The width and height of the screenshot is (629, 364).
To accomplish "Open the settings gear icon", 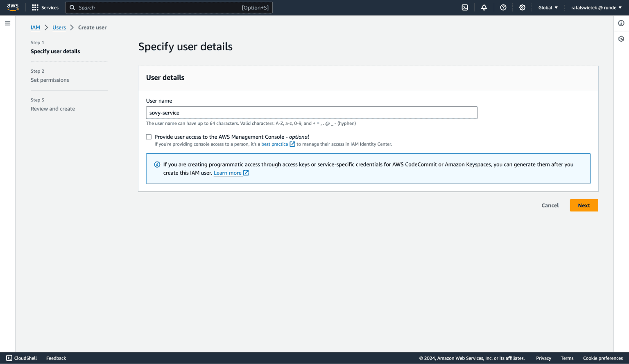I will coord(522,7).
